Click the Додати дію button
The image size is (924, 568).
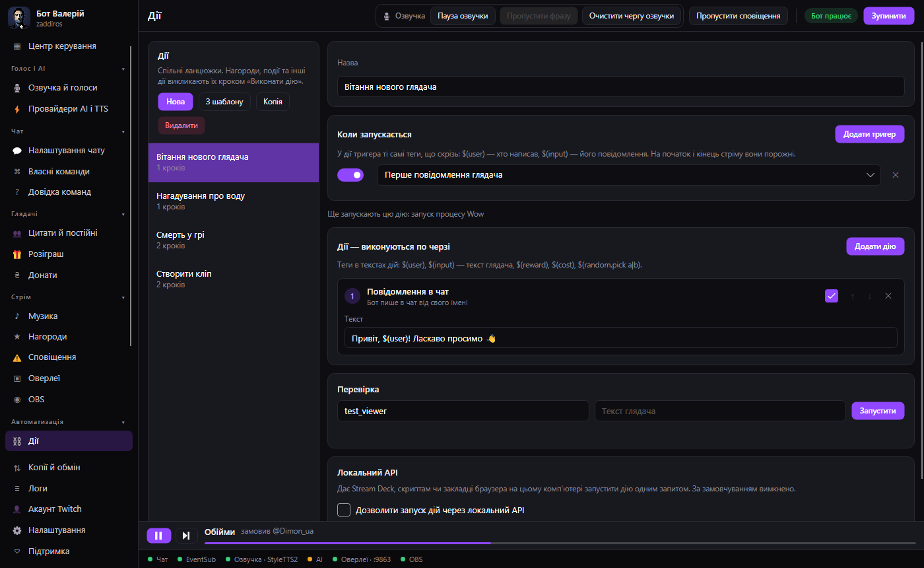(x=875, y=246)
